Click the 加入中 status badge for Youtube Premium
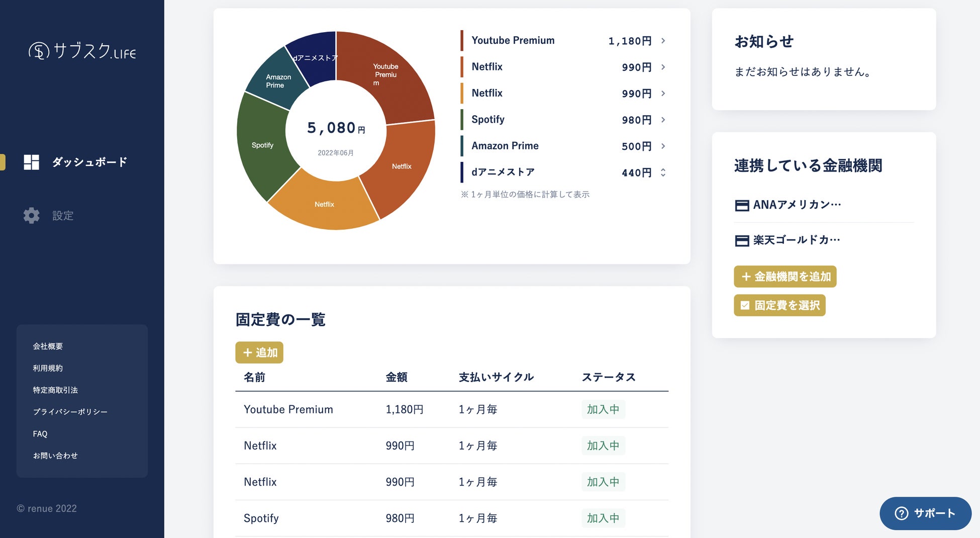This screenshot has width=980, height=538. click(603, 409)
